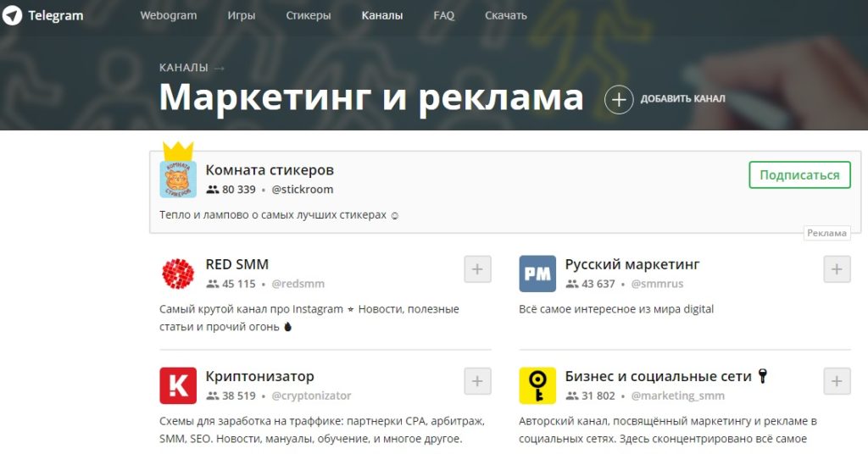Open the Русский маркетинг PM logo
Screen dimensions: 868x454
coord(537,274)
